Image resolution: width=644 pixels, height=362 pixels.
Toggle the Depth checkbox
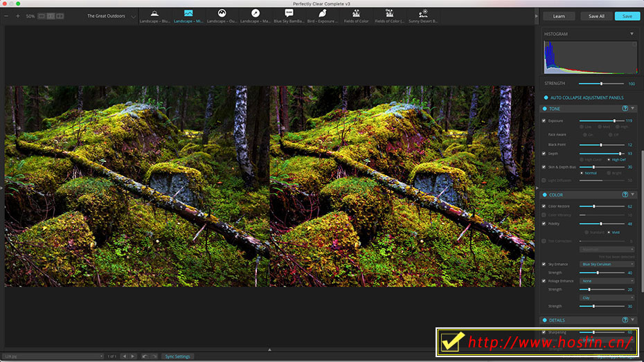tap(544, 154)
